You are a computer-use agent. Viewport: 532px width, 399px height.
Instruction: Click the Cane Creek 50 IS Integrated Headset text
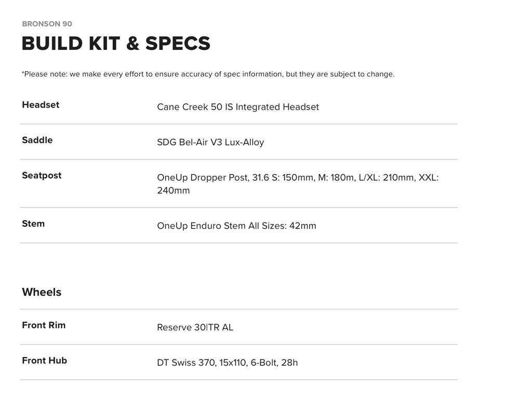[238, 107]
